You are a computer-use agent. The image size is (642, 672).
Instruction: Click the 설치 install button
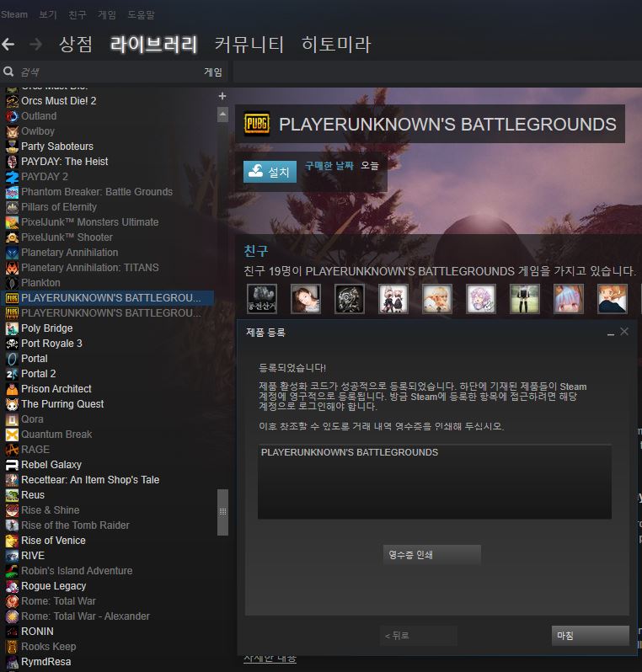pyautogui.click(x=270, y=172)
